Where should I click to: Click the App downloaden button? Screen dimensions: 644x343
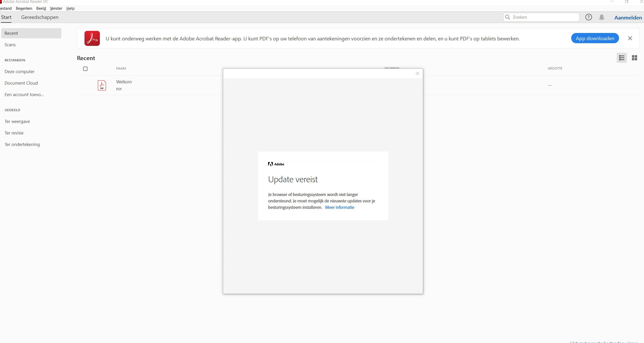(595, 38)
